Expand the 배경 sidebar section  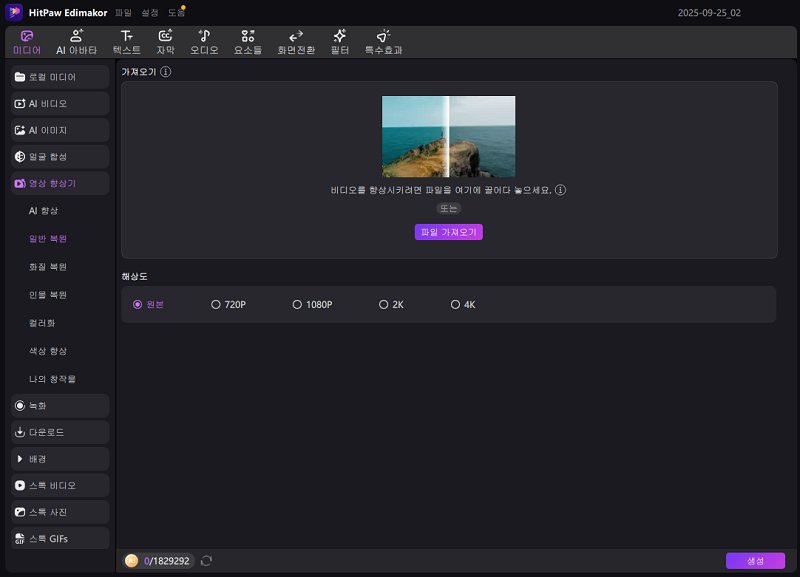(59, 458)
